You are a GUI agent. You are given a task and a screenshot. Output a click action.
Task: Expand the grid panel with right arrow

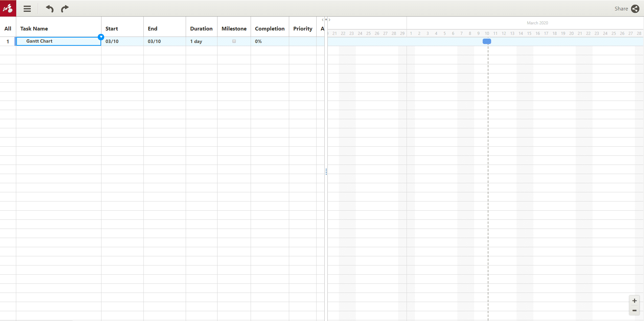coord(329,20)
